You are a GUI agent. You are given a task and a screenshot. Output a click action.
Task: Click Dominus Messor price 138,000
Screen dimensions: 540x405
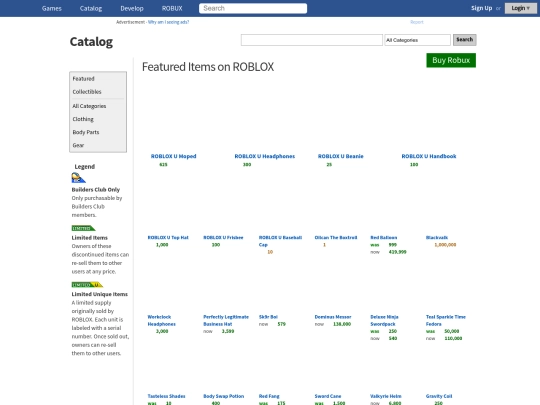click(x=342, y=324)
